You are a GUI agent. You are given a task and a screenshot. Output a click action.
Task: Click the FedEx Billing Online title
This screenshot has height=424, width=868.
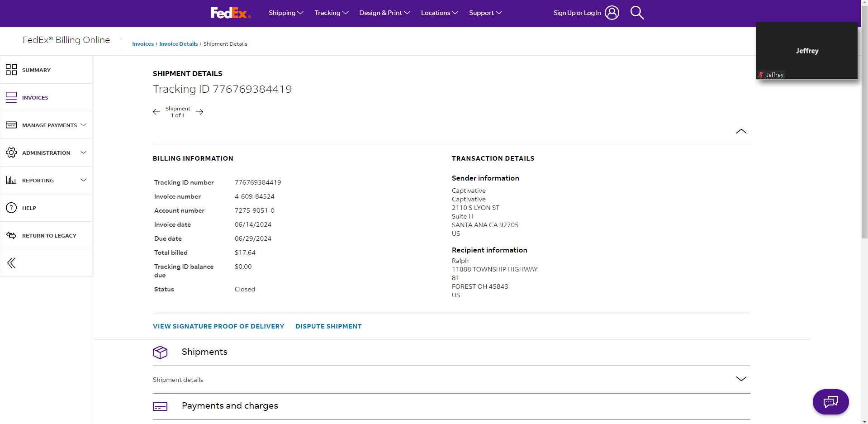click(x=66, y=40)
